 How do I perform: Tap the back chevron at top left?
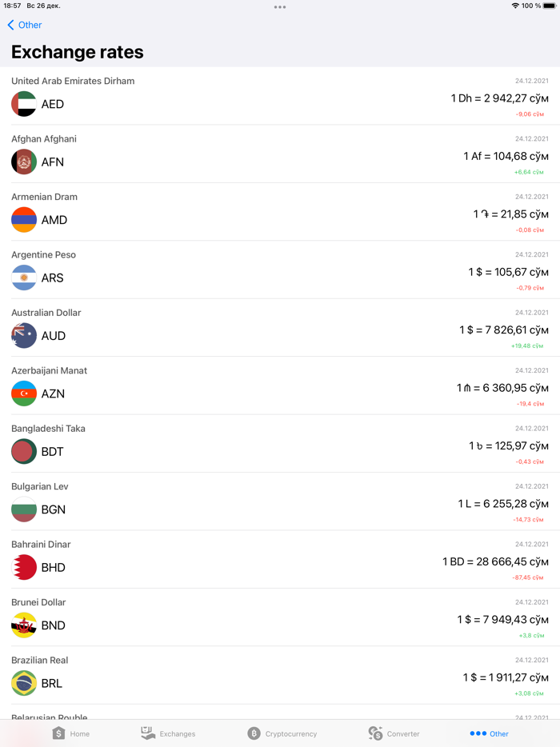tap(11, 25)
